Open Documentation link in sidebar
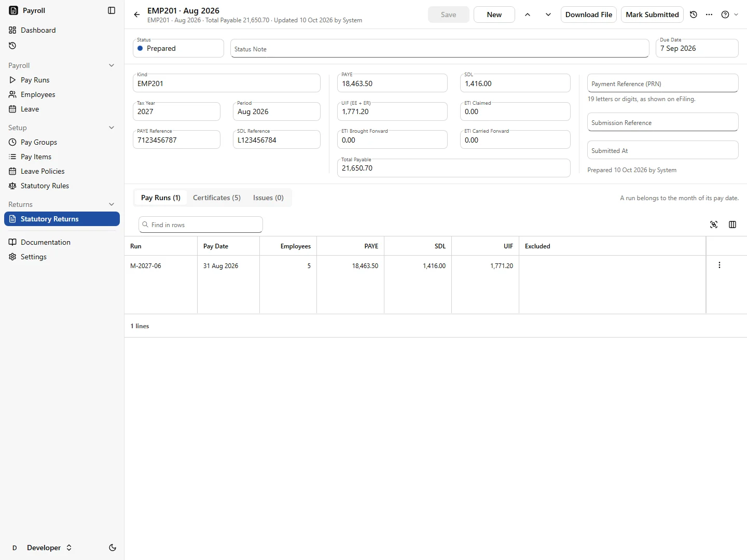Viewport: 747px width, 560px height. [x=62, y=242]
